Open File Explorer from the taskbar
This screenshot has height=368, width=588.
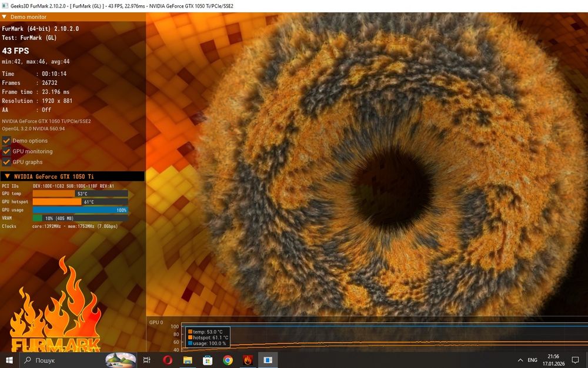pos(188,360)
